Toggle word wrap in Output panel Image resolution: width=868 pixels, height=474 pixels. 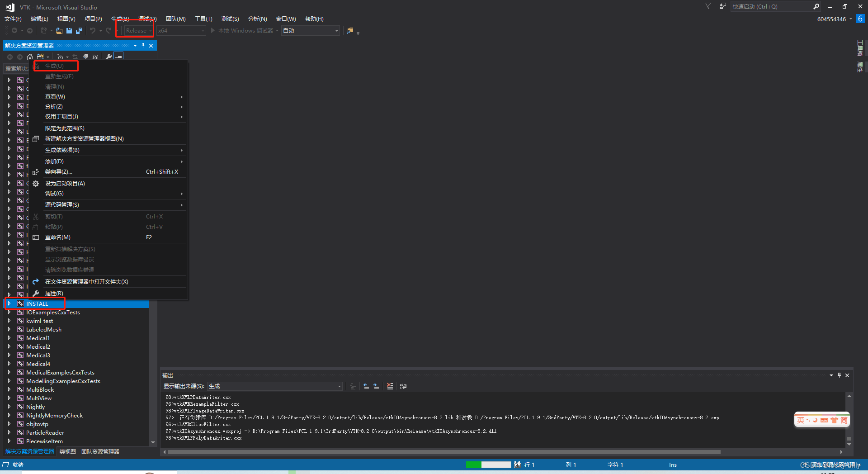[x=403, y=386]
